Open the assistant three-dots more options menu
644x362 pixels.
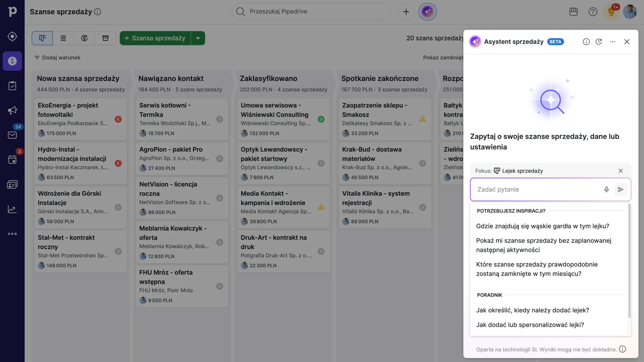coord(613,42)
